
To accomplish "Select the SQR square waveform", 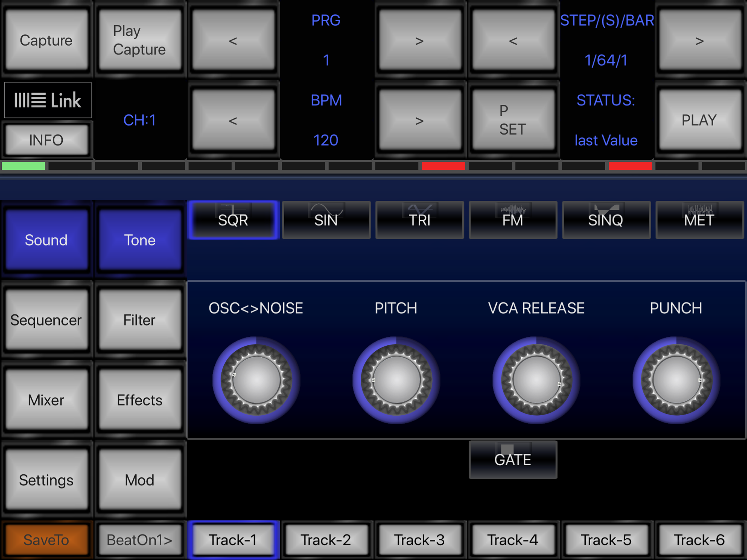I will pyautogui.click(x=233, y=220).
